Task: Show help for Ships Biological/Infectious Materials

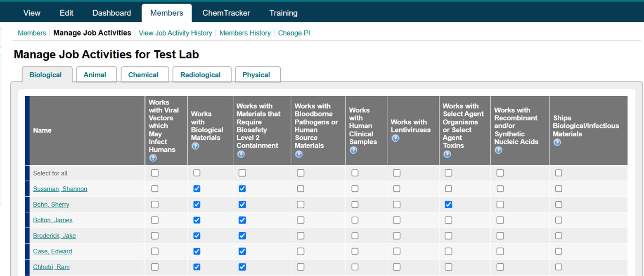Action: [557, 143]
